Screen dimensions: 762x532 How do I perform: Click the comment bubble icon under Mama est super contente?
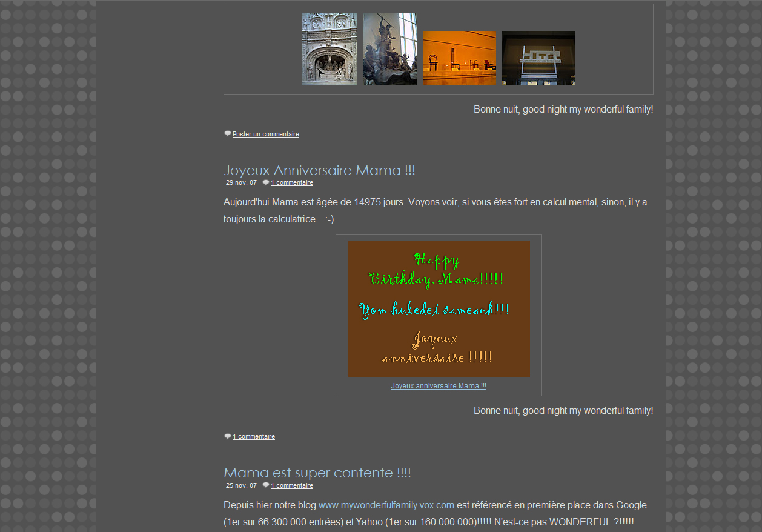pyautogui.click(x=265, y=485)
